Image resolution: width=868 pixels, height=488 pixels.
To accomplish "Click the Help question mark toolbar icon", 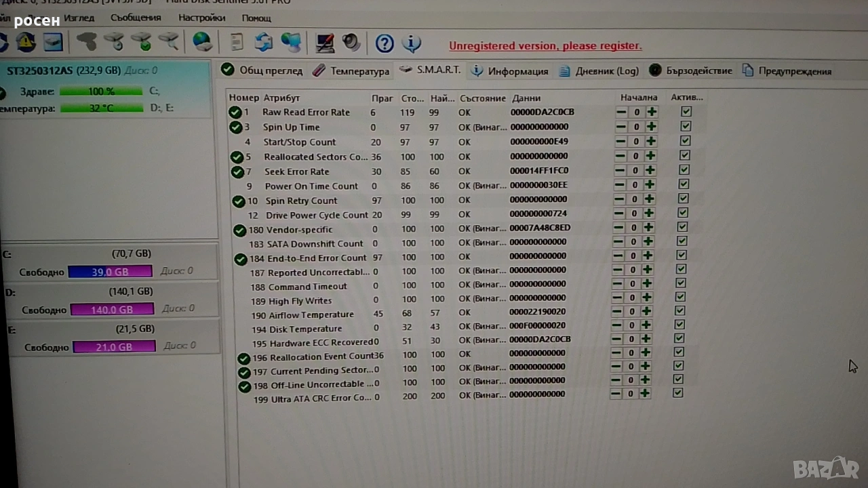I will pyautogui.click(x=384, y=44).
